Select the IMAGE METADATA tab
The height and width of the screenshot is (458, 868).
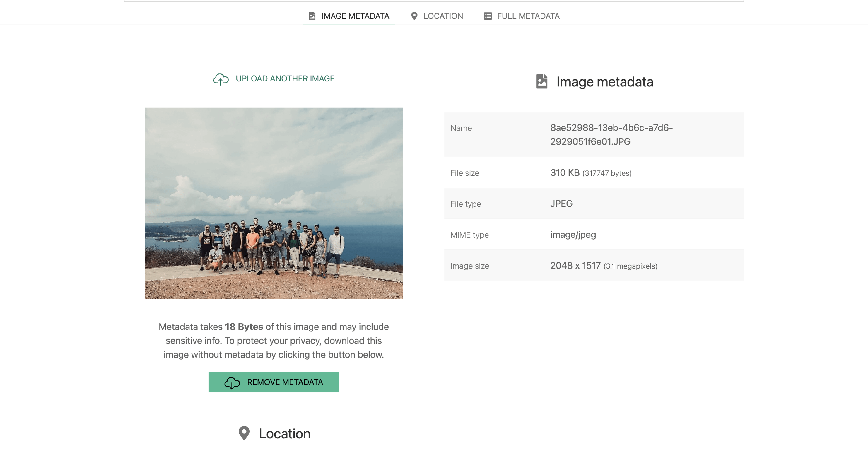click(355, 16)
